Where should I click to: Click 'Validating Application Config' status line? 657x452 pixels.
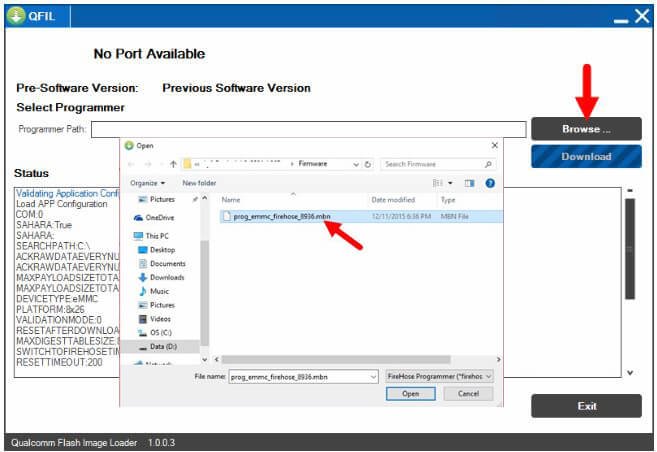pyautogui.click(x=67, y=193)
